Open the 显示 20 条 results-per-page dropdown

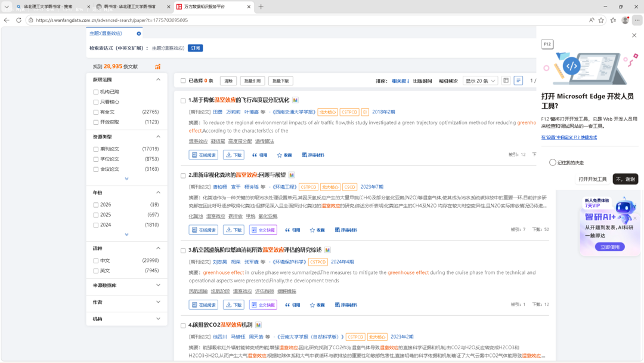tap(480, 81)
